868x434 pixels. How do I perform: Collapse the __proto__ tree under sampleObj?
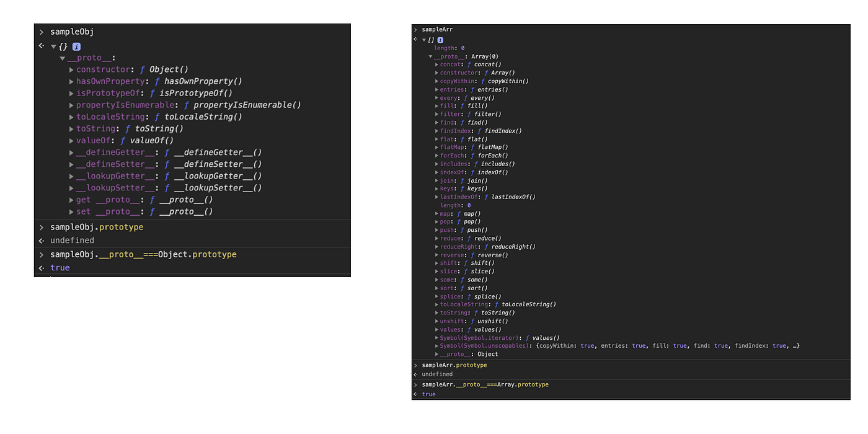62,57
